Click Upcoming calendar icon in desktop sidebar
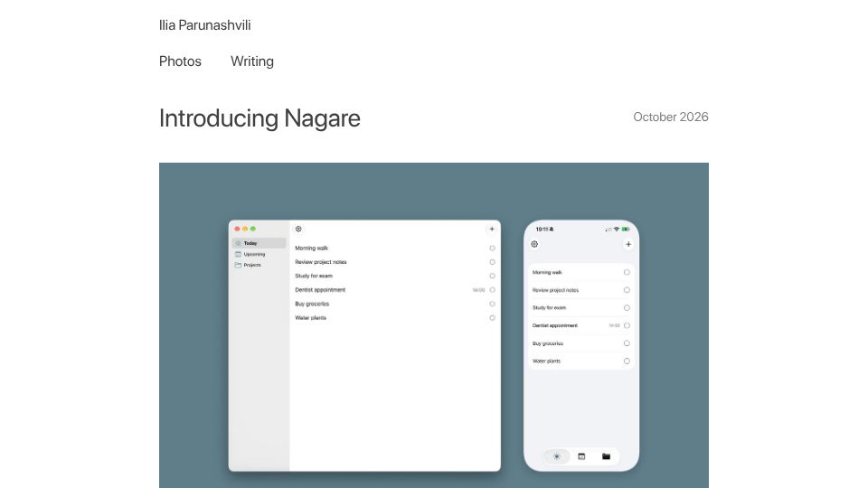Image resolution: width=868 pixels, height=488 pixels. [x=238, y=255]
